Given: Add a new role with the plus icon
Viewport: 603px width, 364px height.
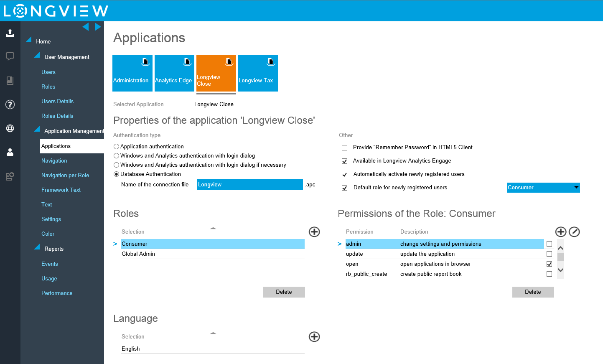Looking at the screenshot, I should click(314, 232).
